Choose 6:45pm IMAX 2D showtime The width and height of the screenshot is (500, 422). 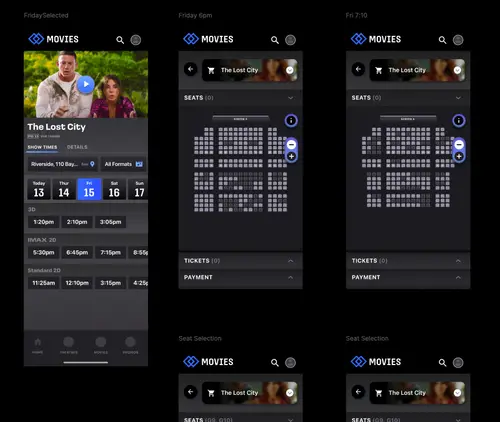[x=77, y=253]
